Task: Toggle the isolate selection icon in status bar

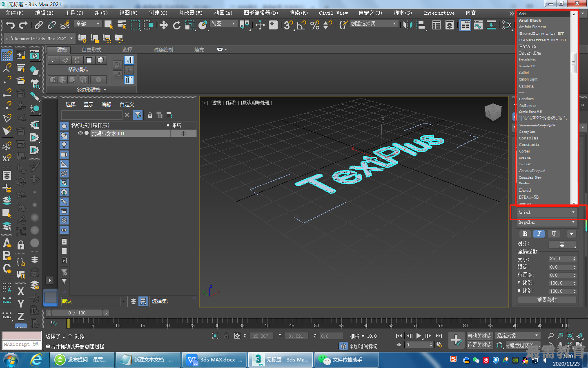Action: (215, 336)
